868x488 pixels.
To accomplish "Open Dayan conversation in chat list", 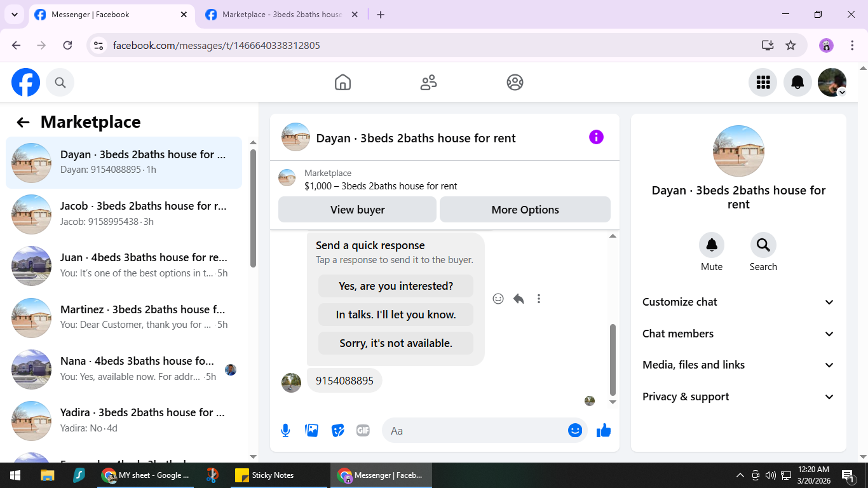I will click(x=124, y=163).
